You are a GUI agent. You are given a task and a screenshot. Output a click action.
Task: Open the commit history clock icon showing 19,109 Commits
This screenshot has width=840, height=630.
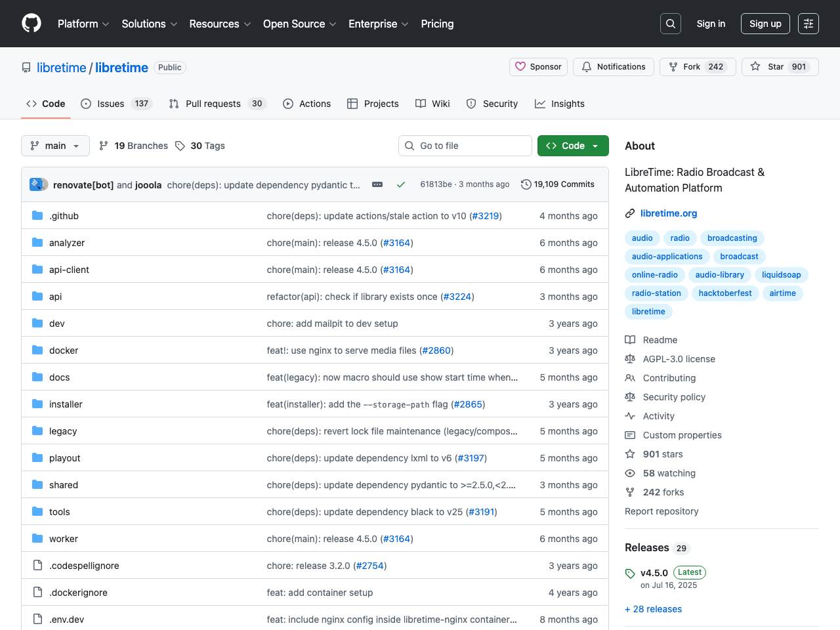(526, 184)
